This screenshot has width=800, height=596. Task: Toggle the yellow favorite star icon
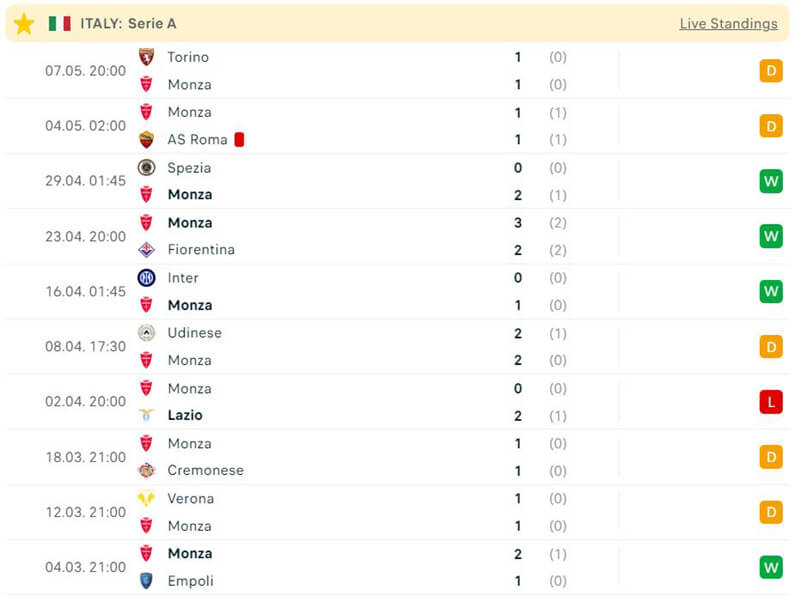[x=24, y=23]
